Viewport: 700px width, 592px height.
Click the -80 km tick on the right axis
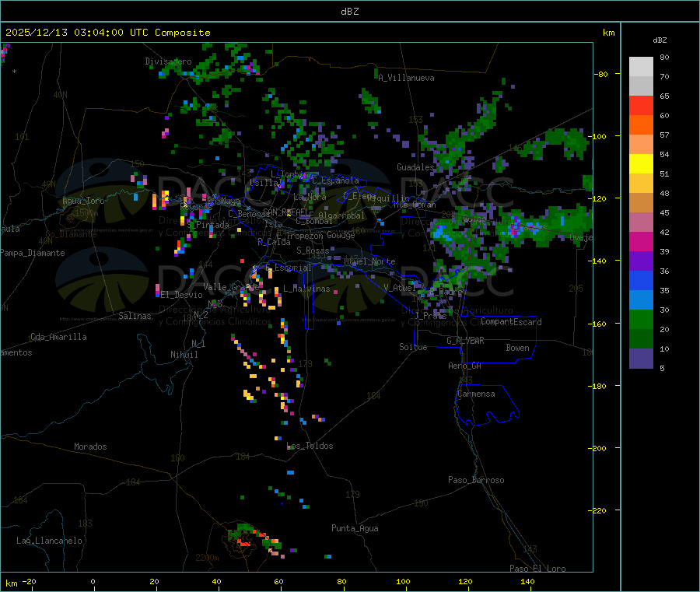click(602, 74)
